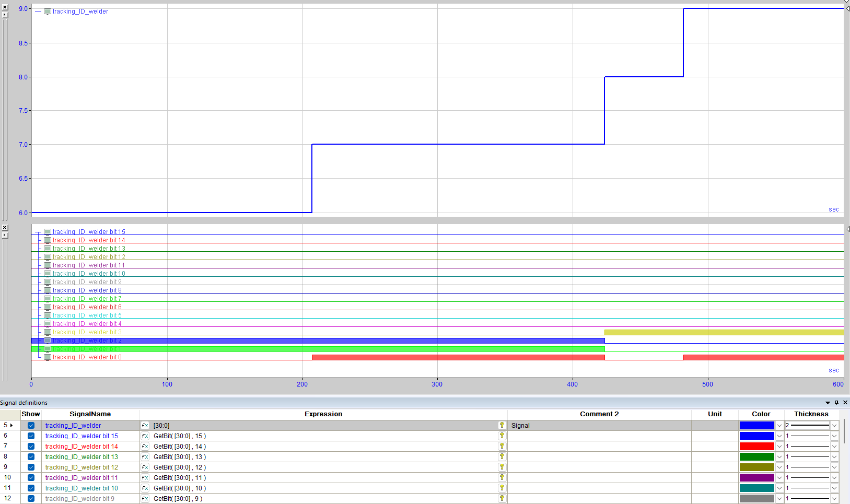Open thickness dropdown for bit 13 row
The width and height of the screenshot is (850, 504).
pos(834,457)
